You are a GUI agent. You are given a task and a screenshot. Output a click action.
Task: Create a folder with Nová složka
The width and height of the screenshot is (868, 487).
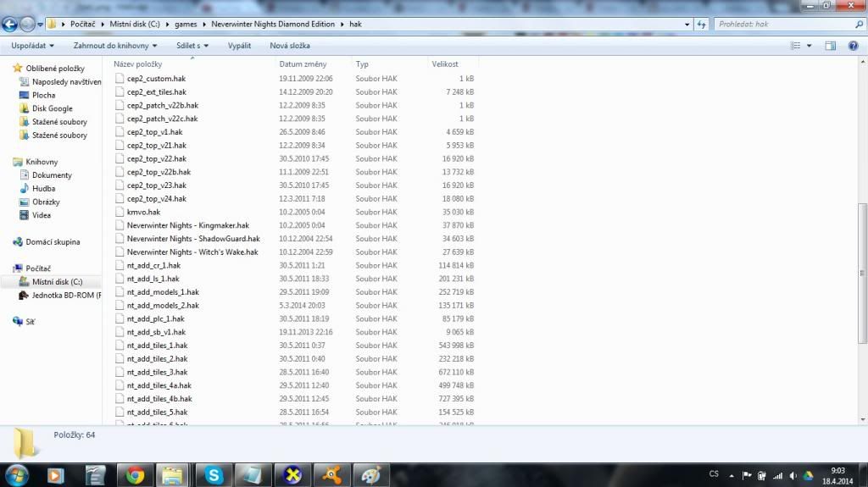tap(290, 46)
